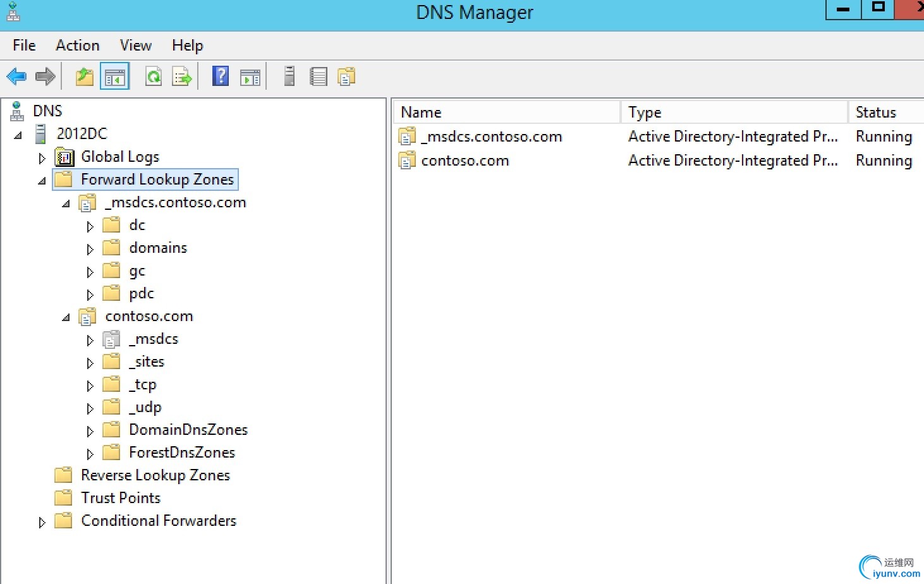The width and height of the screenshot is (924, 584).
Task: Collapse the Forward Lookup Zones node
Action: 42,181
